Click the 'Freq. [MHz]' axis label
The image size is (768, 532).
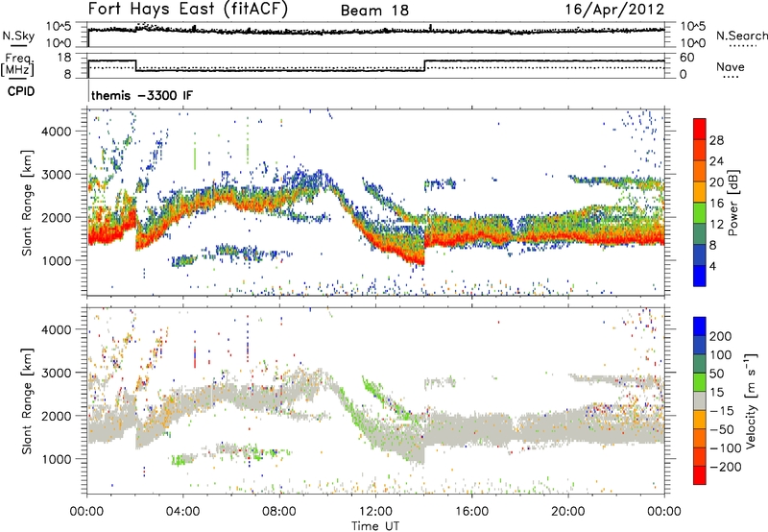point(17,65)
